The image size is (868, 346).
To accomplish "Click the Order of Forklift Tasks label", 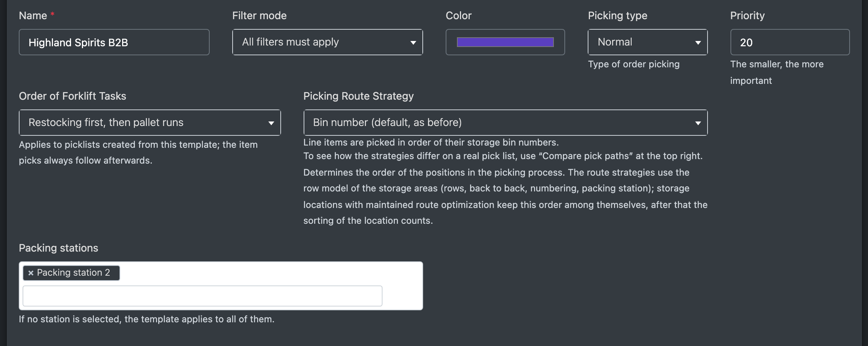I will tap(73, 96).
